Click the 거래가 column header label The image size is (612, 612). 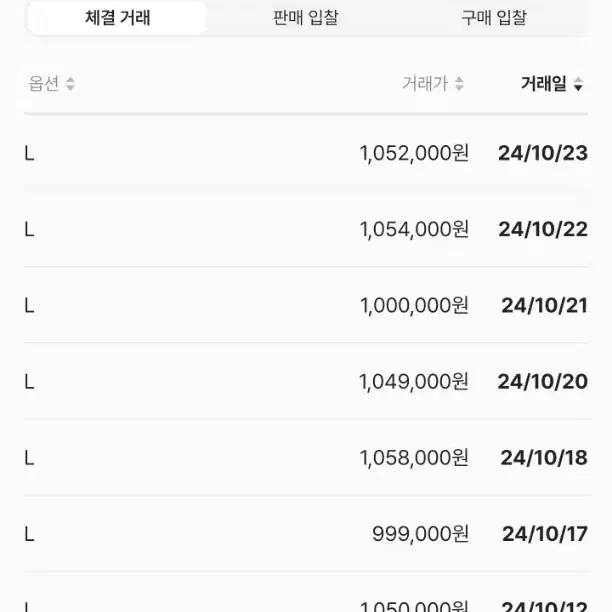pos(425,84)
